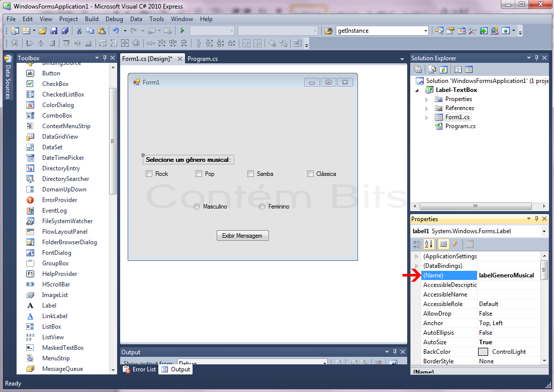The width and height of the screenshot is (554, 392).
Task: Check the Rock checkbox
Action: (x=149, y=174)
